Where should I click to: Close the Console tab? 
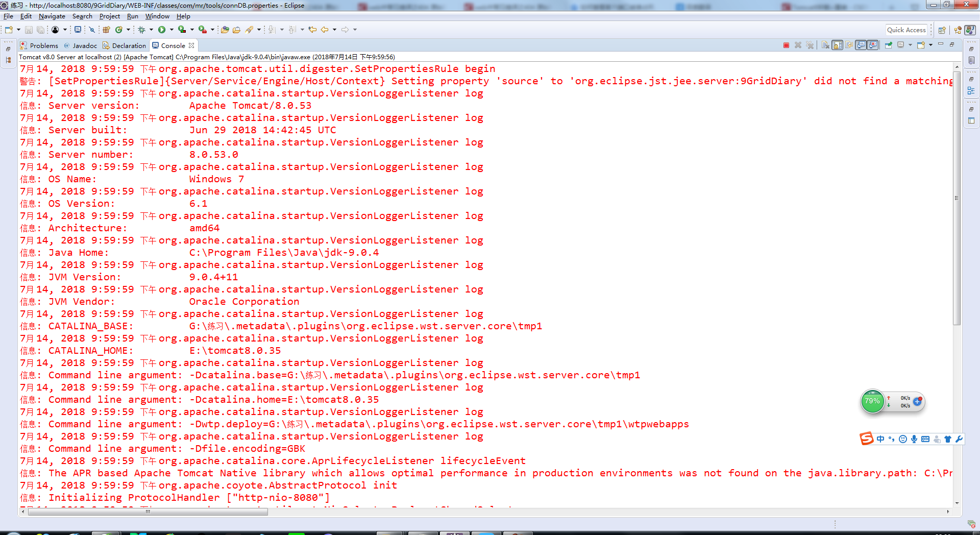point(191,45)
